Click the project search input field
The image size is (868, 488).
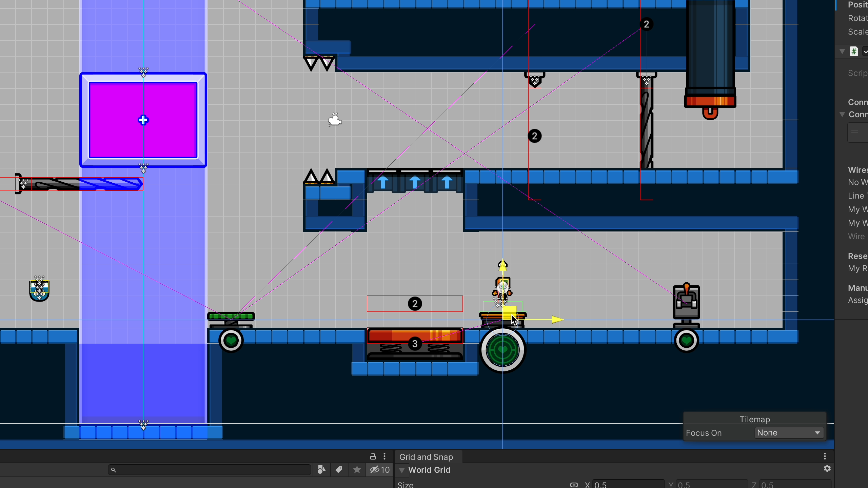tap(210, 470)
